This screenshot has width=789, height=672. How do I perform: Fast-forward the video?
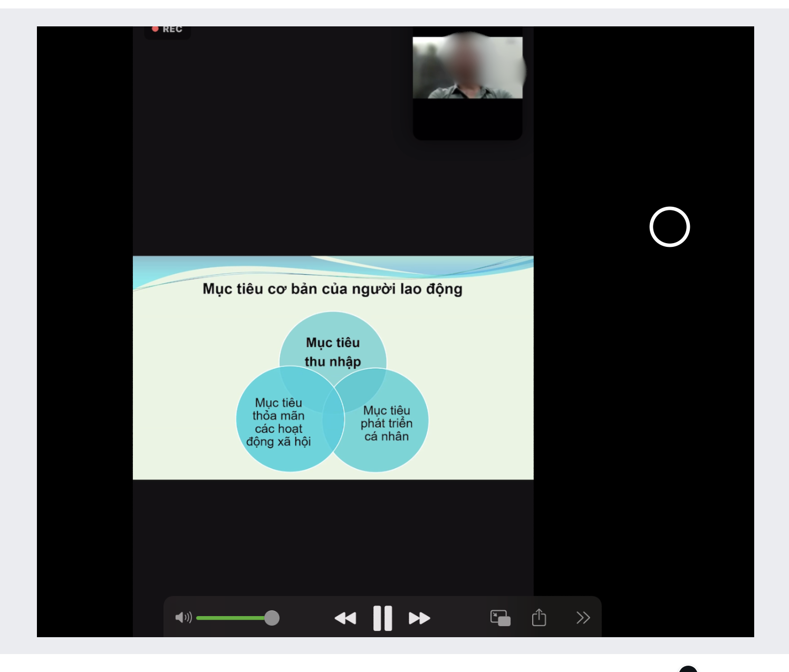point(419,618)
